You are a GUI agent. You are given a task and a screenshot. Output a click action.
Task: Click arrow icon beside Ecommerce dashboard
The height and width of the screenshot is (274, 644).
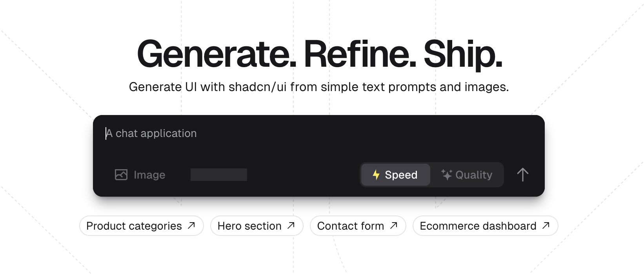tap(546, 225)
